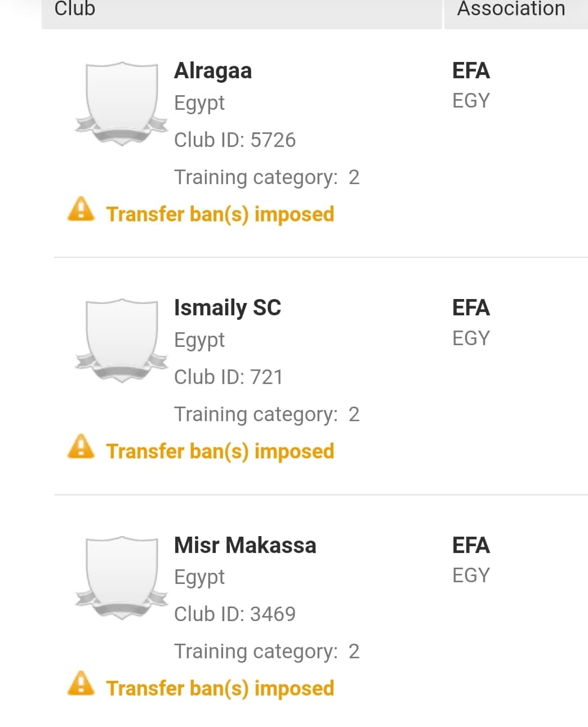Click the Club column header
This screenshot has height=727, width=588.
click(x=75, y=10)
